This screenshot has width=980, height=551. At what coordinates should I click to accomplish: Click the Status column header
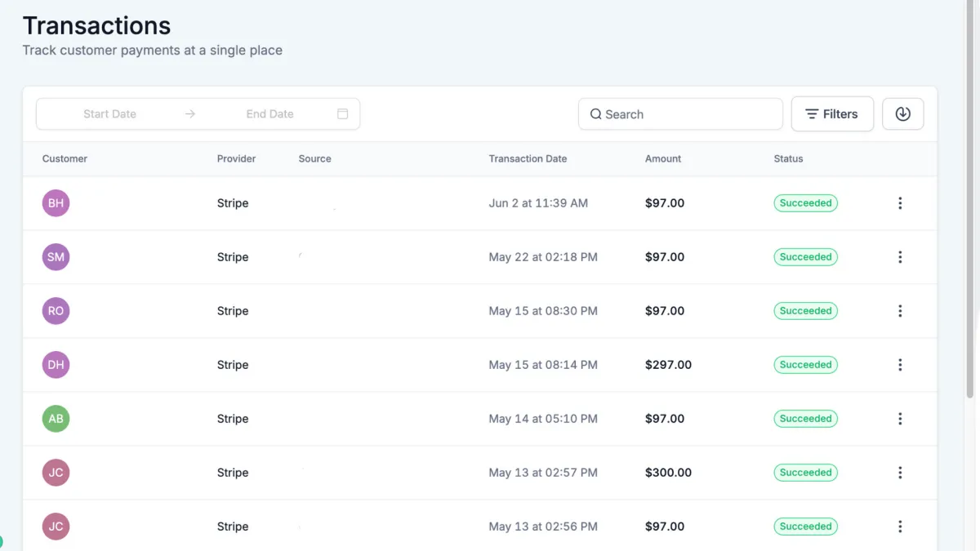(x=788, y=158)
